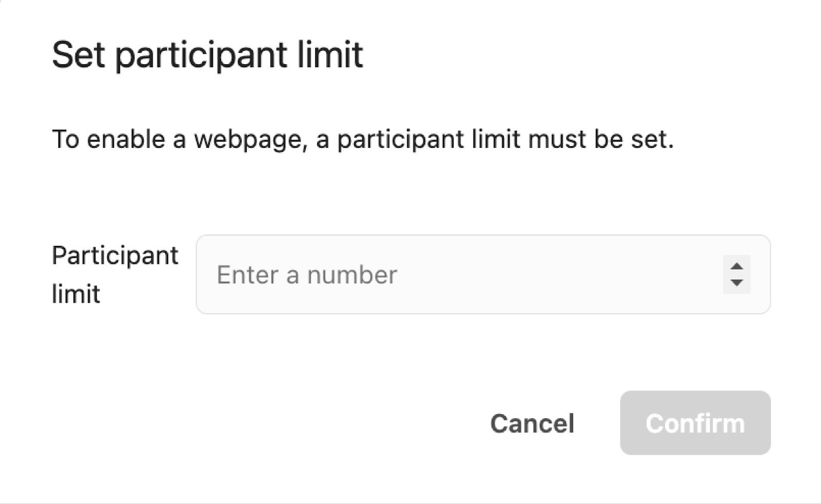This screenshot has height=504, width=821.
Task: Choose Cancel next to Confirm
Action: pos(532,423)
